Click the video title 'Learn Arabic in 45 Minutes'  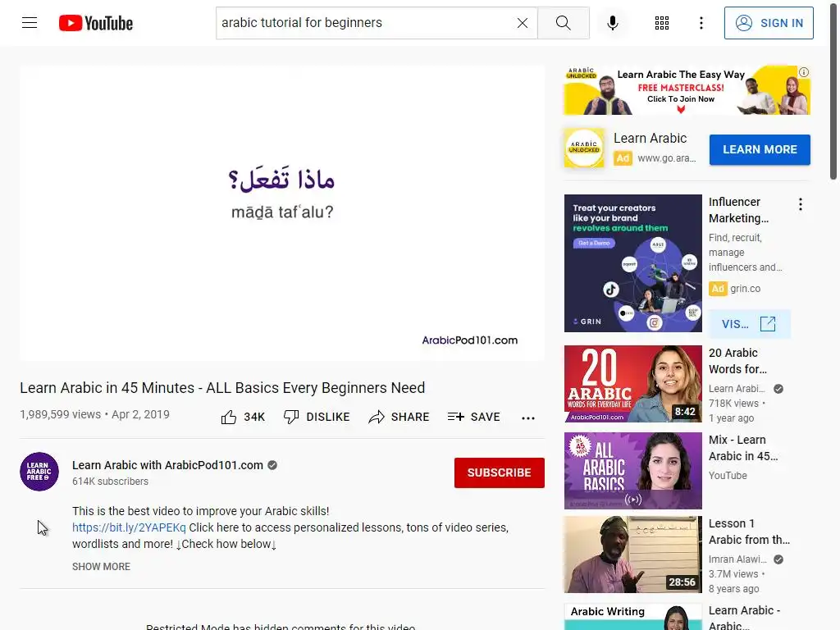pos(222,388)
